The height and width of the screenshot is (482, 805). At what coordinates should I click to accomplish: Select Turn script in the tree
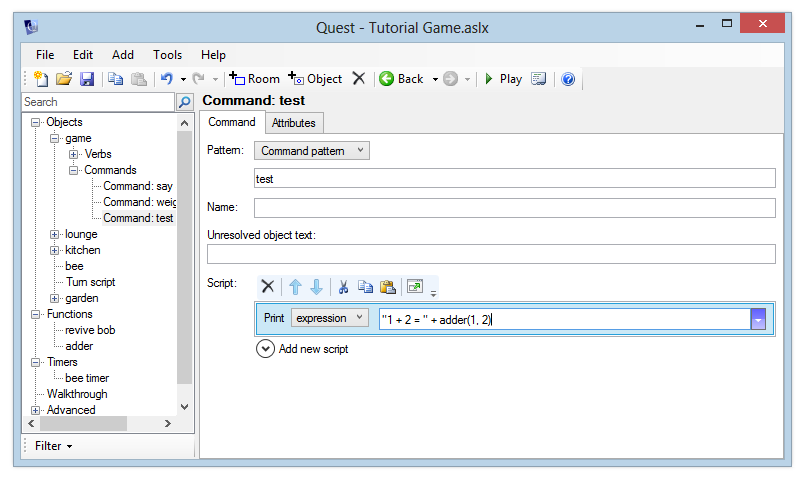[90, 282]
